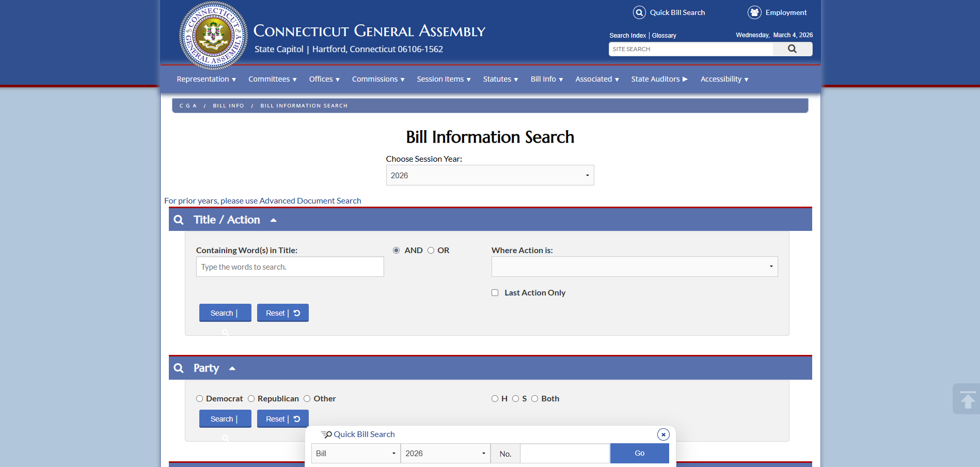
Task: Click the Containing Words in Title text field
Action: click(x=290, y=267)
